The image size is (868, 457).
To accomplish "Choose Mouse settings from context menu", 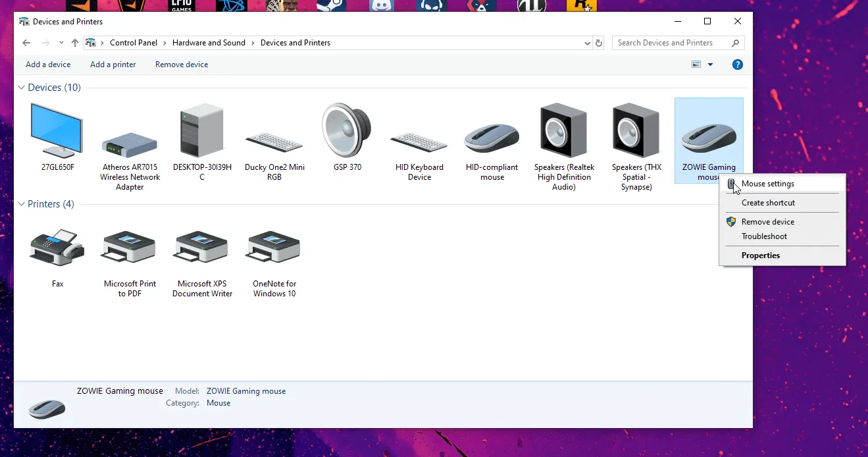I will [x=767, y=184].
